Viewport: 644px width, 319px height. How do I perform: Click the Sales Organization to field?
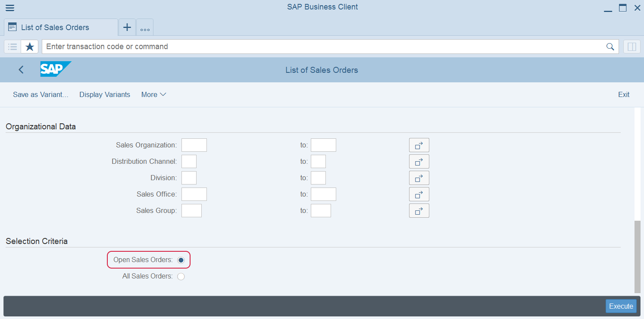323,145
